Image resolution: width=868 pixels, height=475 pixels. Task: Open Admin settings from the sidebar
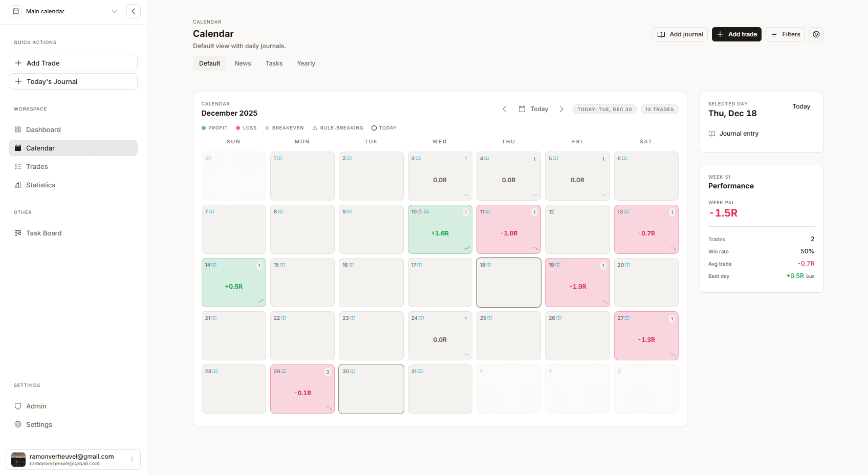pos(36,406)
